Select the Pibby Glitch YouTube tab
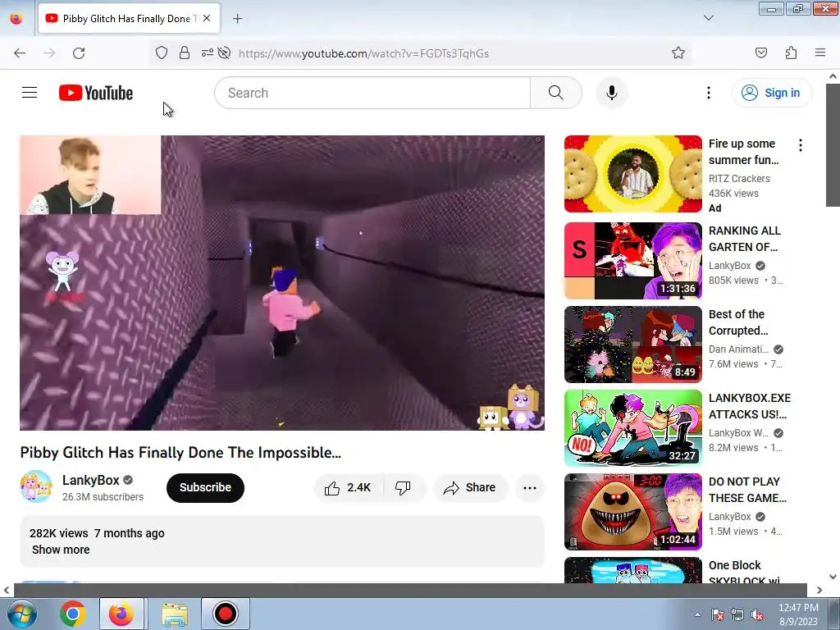This screenshot has height=630, width=840. coord(129,18)
